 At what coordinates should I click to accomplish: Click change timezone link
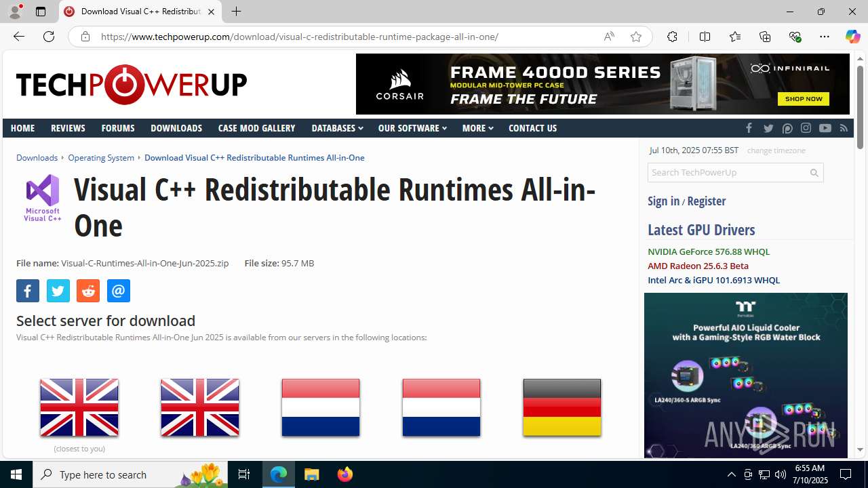coord(776,150)
